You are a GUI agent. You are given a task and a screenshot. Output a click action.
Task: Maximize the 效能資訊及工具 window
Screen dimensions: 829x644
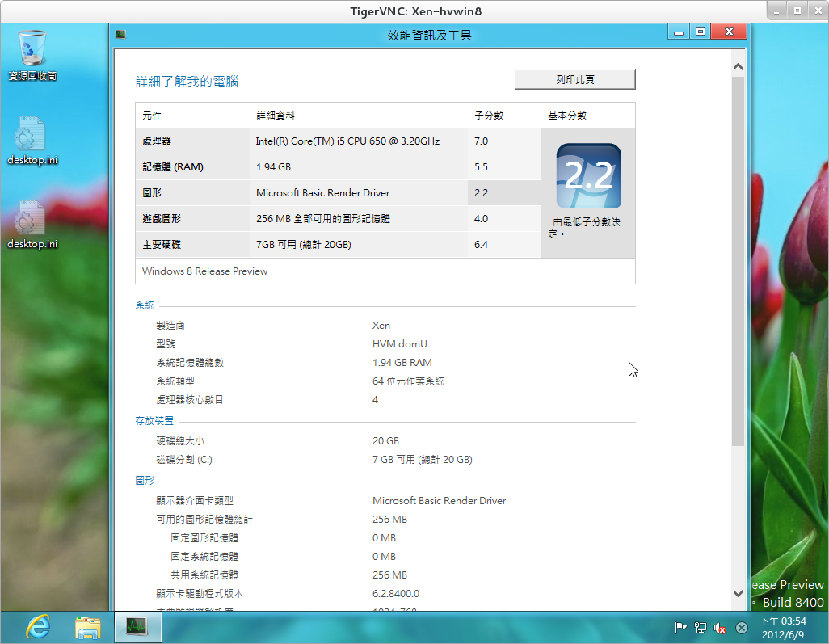[700, 32]
